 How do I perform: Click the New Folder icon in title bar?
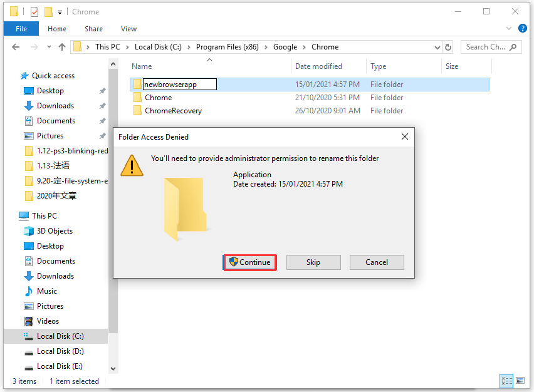point(48,11)
